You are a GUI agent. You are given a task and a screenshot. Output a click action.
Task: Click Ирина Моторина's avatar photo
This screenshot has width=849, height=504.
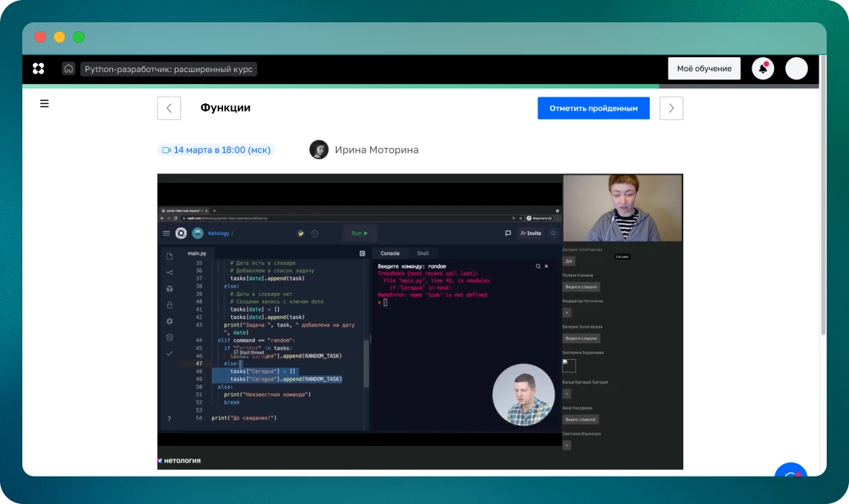click(x=319, y=149)
